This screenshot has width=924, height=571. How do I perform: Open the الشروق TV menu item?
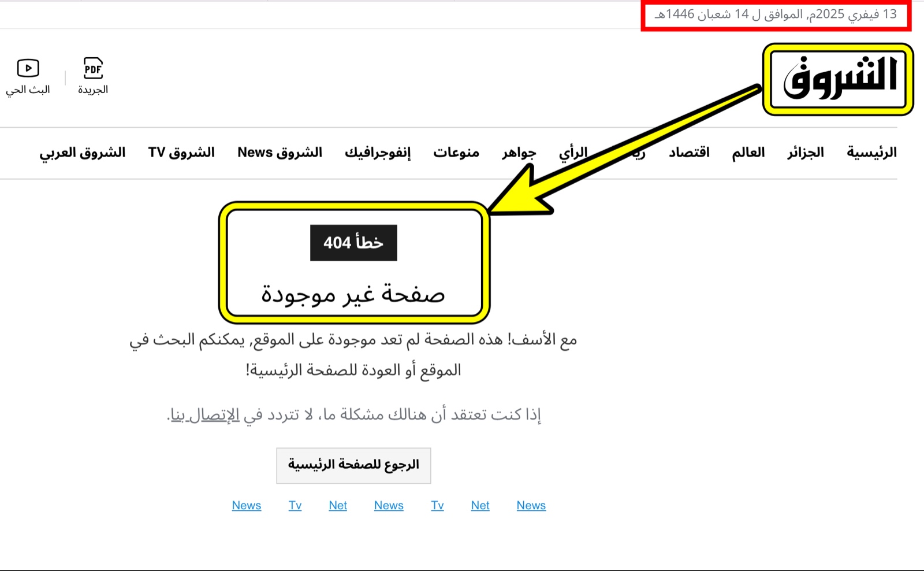click(x=181, y=153)
